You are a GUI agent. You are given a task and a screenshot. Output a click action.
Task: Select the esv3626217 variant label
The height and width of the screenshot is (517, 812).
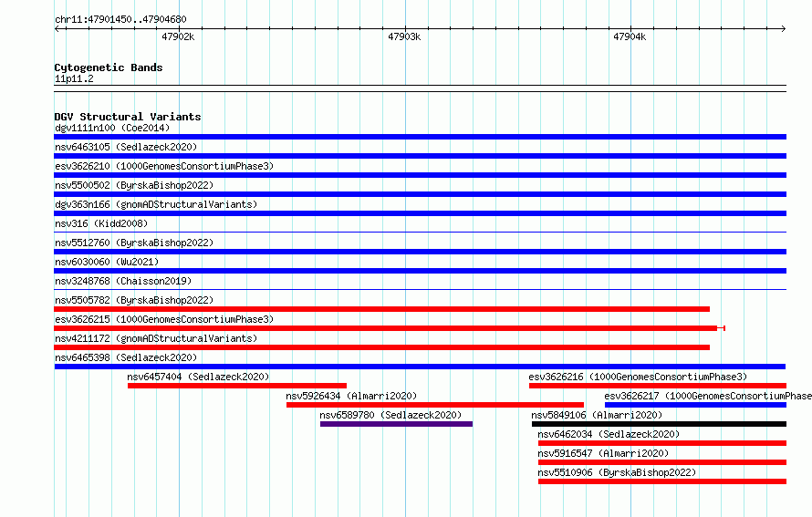[708, 396]
